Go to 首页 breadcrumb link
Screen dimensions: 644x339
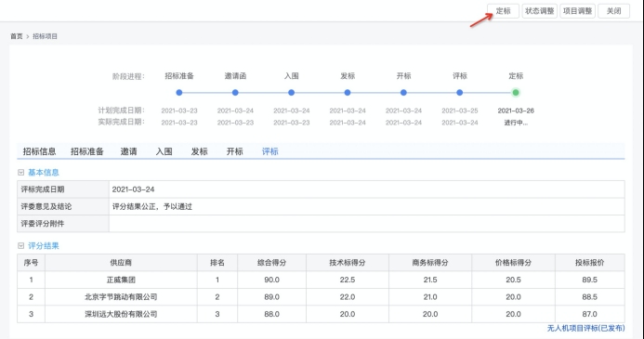click(x=17, y=36)
